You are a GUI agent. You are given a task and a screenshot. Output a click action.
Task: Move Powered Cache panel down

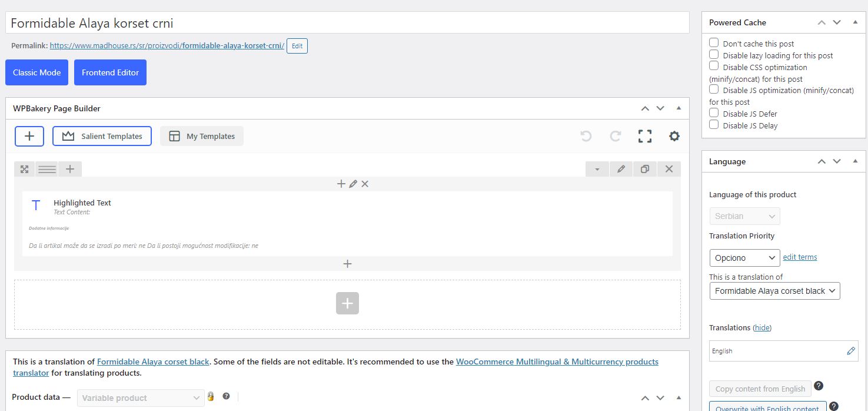click(837, 22)
